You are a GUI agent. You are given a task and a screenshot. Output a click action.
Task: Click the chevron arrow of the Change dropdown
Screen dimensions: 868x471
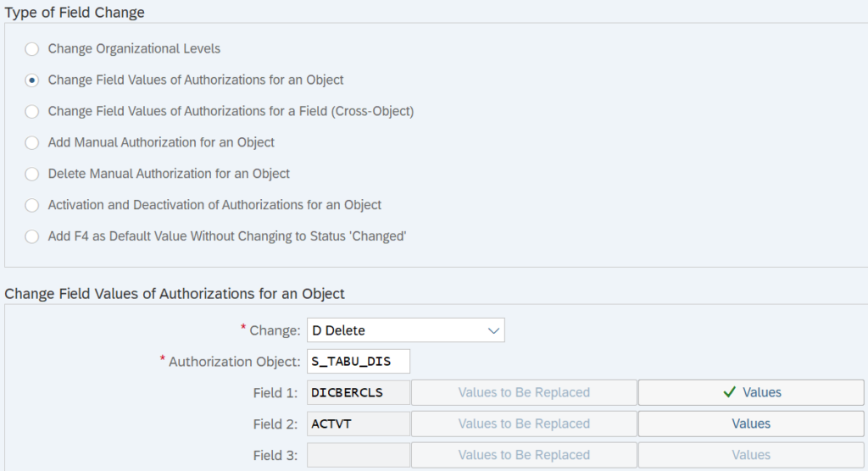[493, 330]
